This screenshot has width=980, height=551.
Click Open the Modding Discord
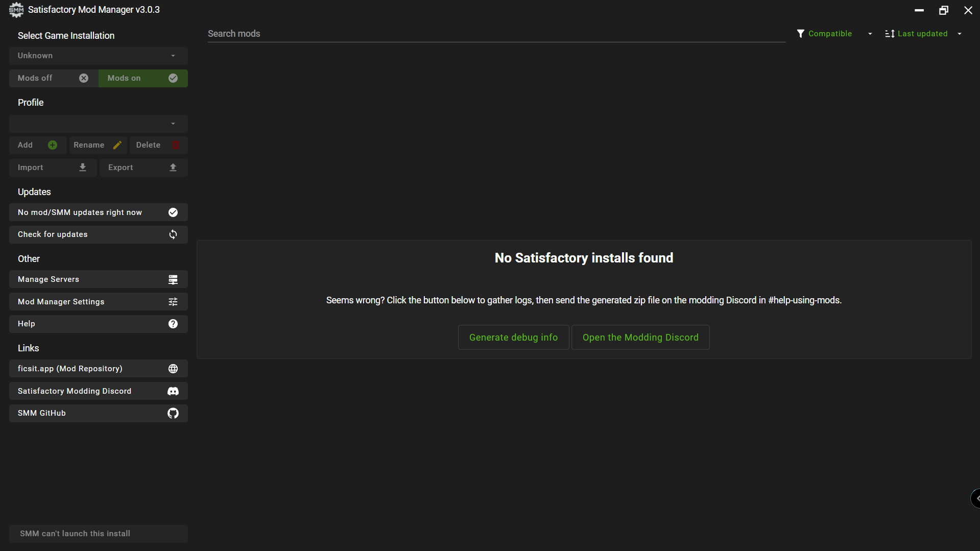[640, 338]
